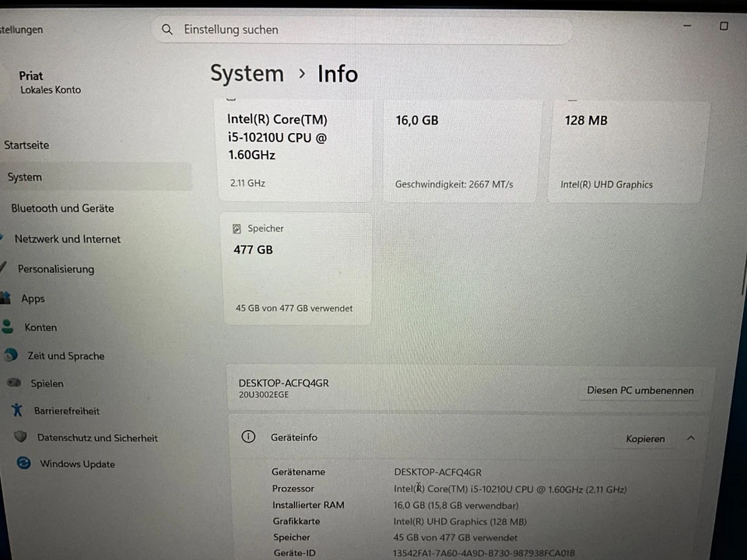Open Personalisierung settings
This screenshot has height=560, width=747.
(56, 269)
